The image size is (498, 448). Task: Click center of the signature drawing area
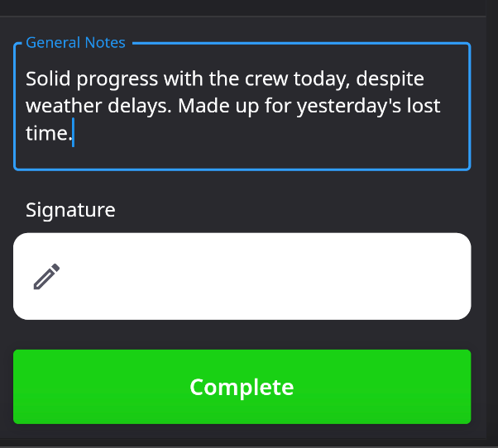click(x=242, y=276)
